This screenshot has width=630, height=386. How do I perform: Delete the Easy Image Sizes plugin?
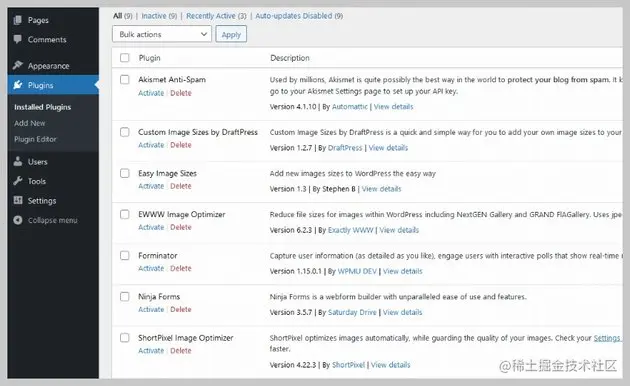pyautogui.click(x=181, y=186)
